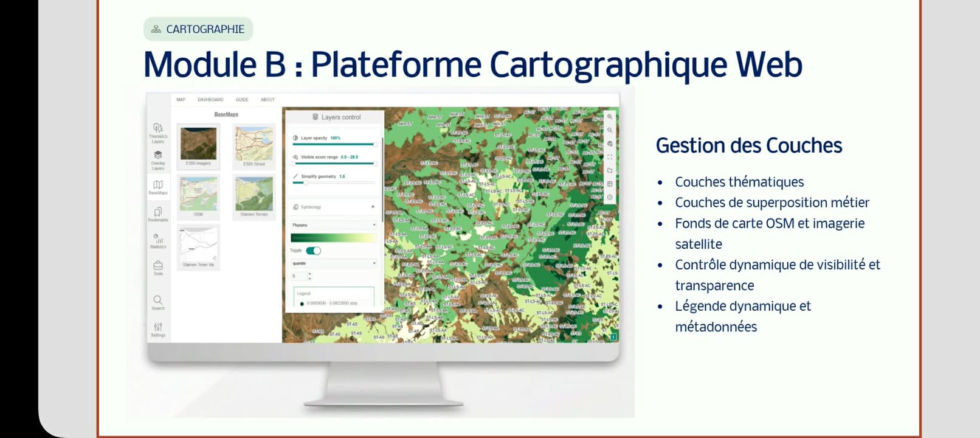The height and width of the screenshot is (438, 980).
Task: Open the Thematics Layers panel
Action: [x=158, y=131]
